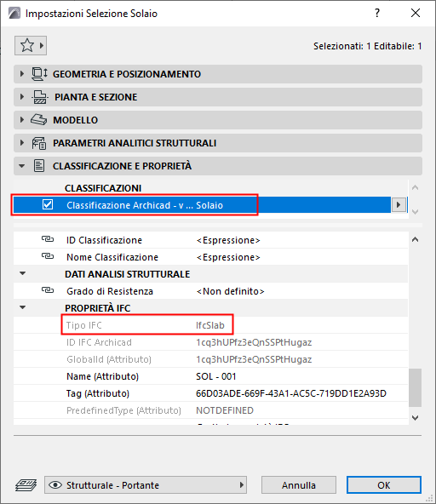Click the layer icon at bottom left

pos(26,485)
